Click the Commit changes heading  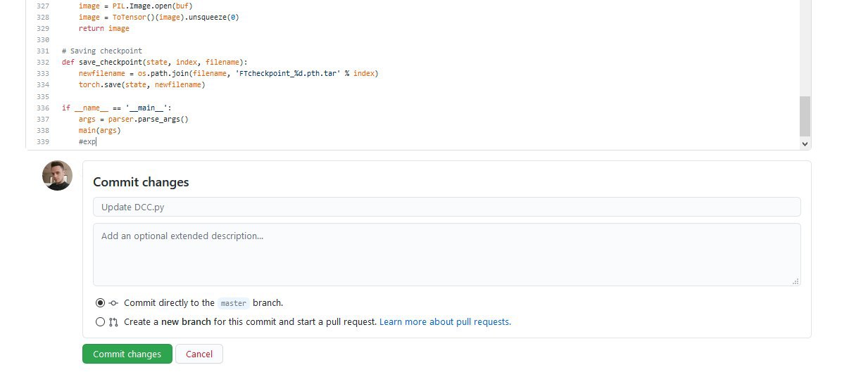(141, 182)
